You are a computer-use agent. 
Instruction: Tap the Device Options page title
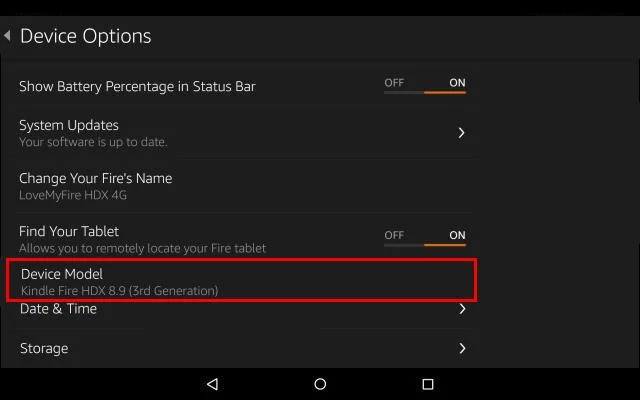tap(86, 36)
